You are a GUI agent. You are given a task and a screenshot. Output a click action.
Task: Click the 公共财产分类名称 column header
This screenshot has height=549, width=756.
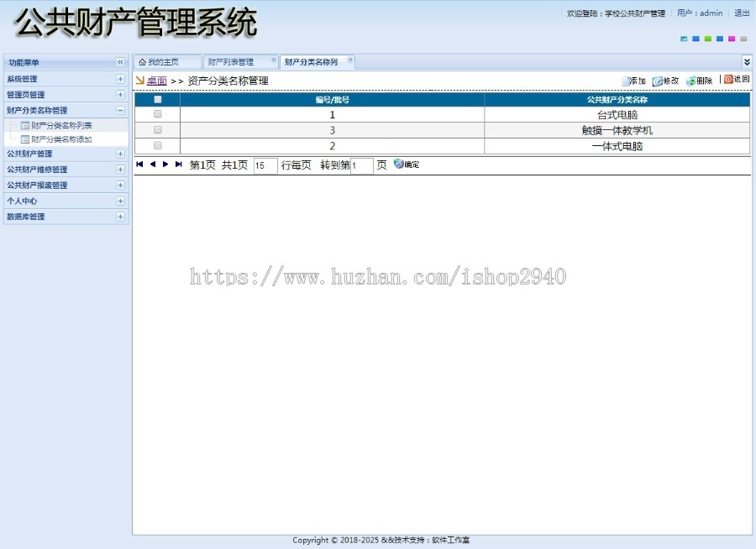point(617,100)
